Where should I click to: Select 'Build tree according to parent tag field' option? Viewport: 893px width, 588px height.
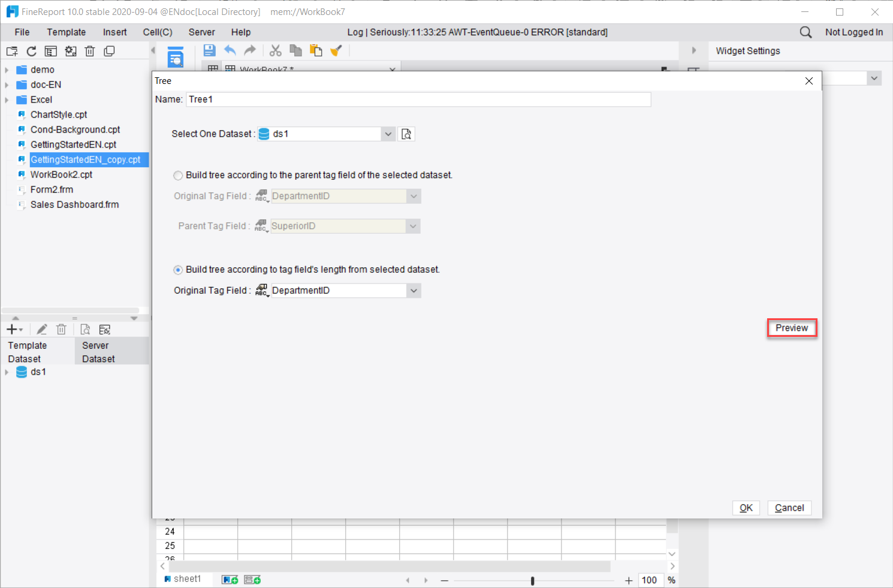178,175
